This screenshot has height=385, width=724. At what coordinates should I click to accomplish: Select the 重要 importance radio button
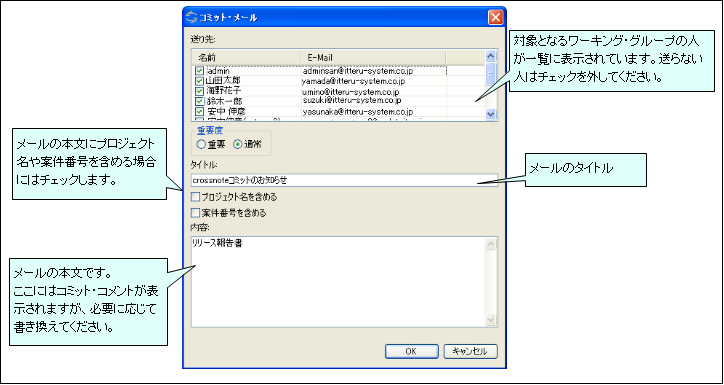coord(201,144)
